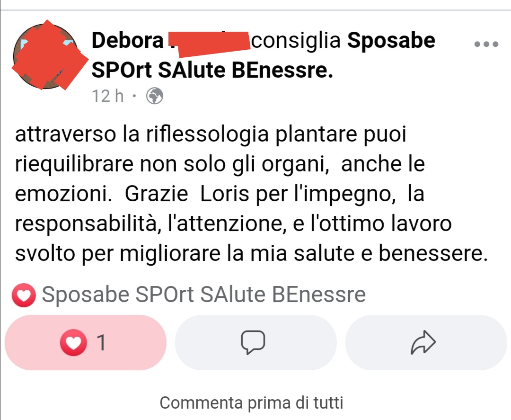
Task: Toggle the pink love reaction button
Action: pyautogui.click(x=86, y=342)
